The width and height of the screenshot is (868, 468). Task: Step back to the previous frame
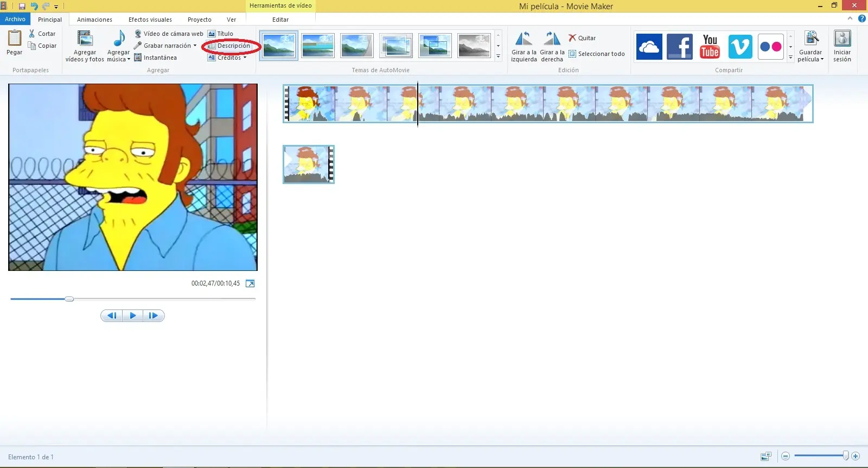click(112, 315)
